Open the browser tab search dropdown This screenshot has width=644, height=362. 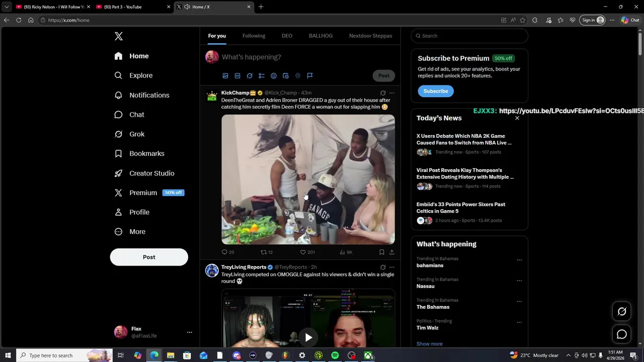click(x=7, y=7)
